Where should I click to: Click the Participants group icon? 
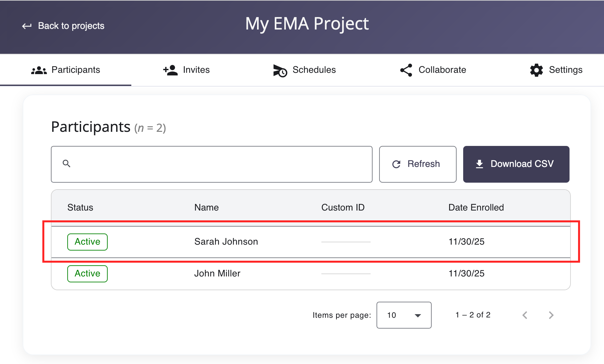(39, 70)
